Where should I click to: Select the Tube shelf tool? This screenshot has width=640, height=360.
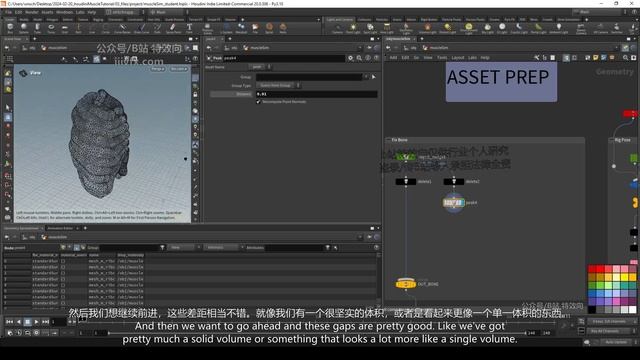[37, 28]
